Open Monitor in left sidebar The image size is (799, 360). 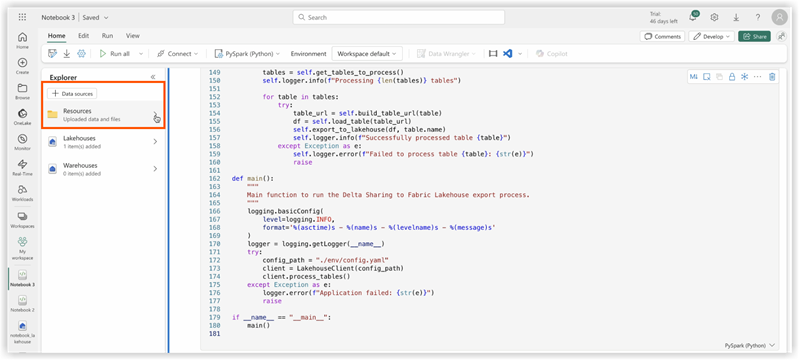pyautogui.click(x=22, y=142)
